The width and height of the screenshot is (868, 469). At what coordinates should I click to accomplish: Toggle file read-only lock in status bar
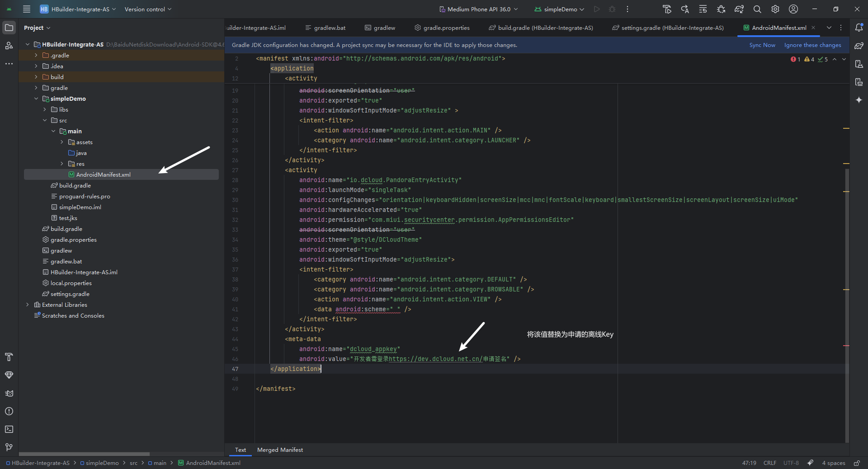point(857,463)
